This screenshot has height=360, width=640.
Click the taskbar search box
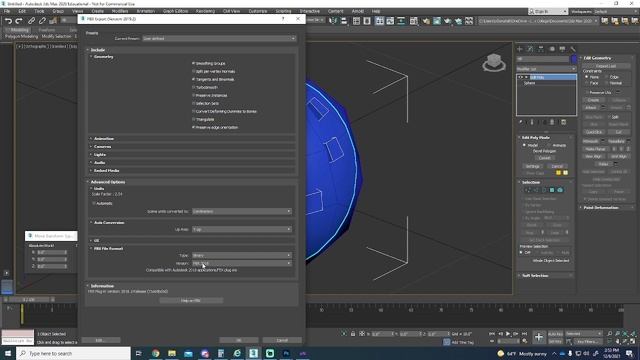pyautogui.click(x=73, y=353)
